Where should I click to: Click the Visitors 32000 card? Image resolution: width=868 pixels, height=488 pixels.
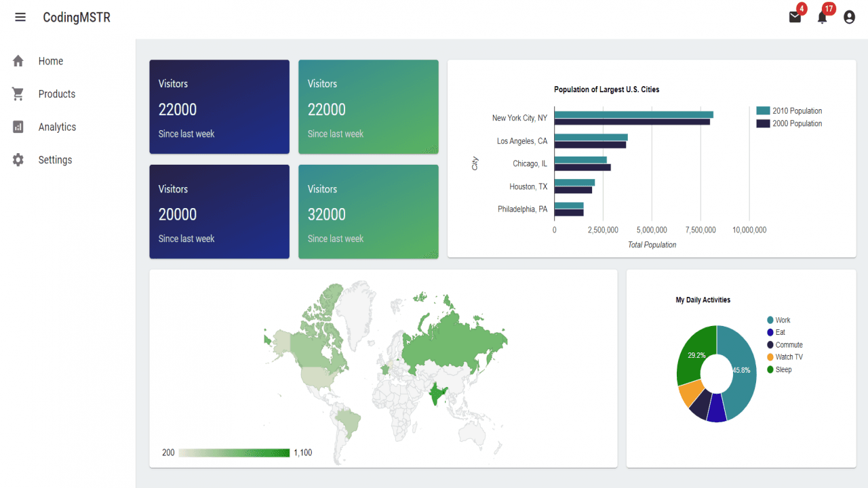[x=368, y=211]
